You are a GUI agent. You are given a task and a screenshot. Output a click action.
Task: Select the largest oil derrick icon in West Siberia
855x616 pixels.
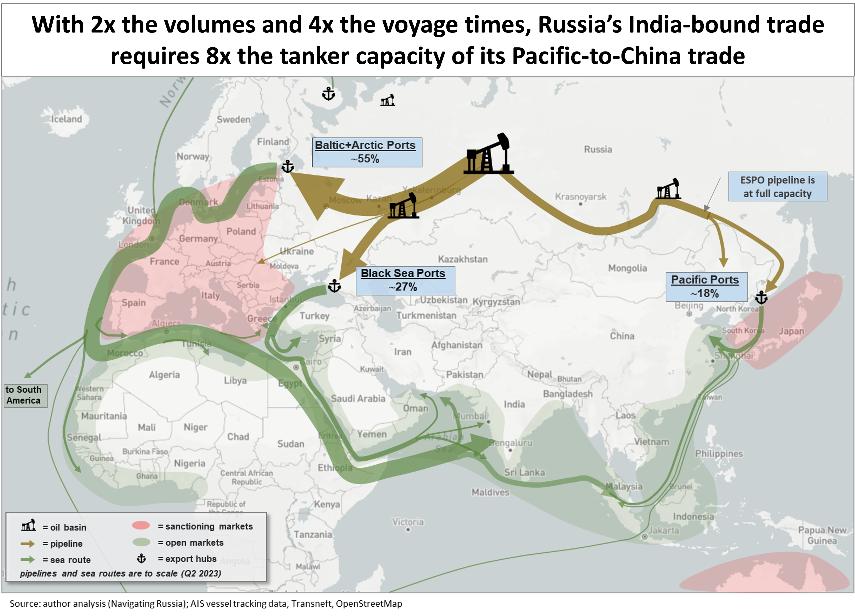tap(489, 153)
